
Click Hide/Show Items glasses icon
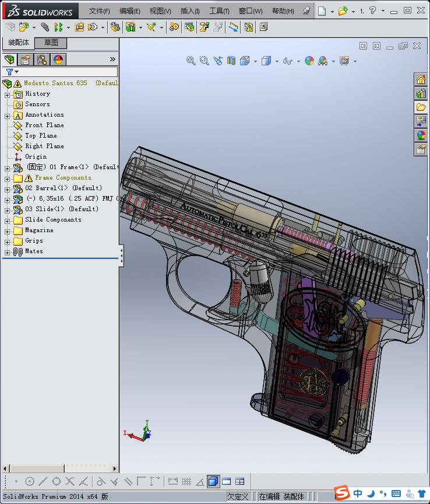pyautogui.click(x=288, y=61)
